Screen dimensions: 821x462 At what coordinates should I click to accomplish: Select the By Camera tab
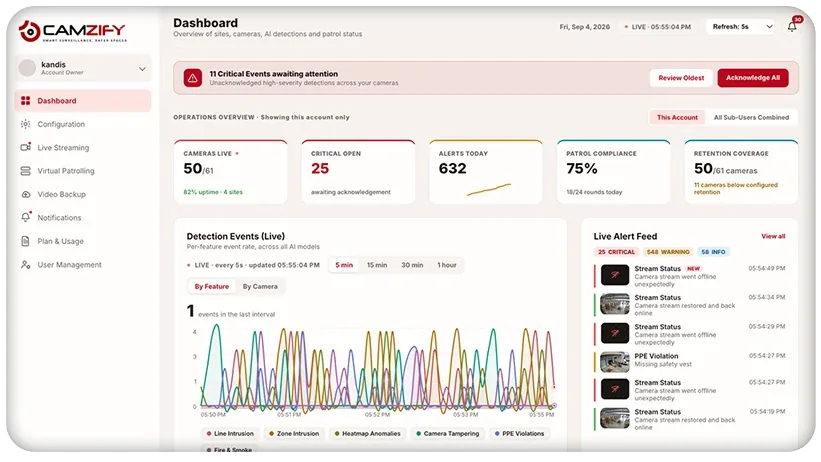tap(260, 287)
